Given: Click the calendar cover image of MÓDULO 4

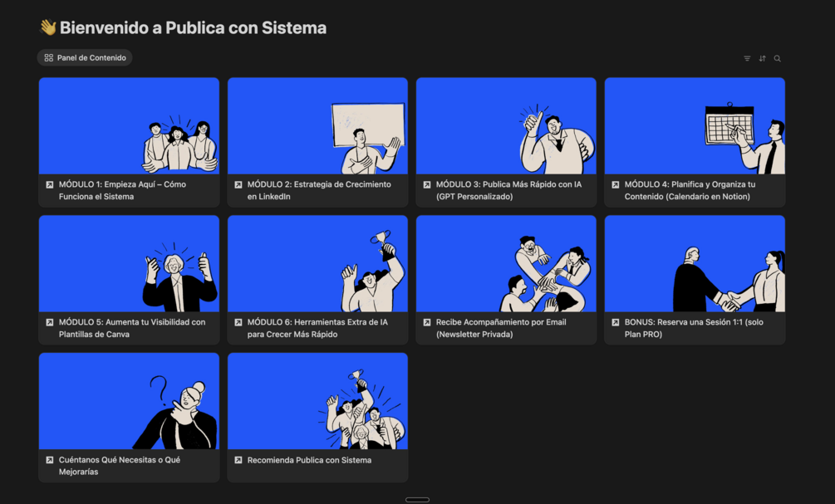Looking at the screenshot, I should (695, 125).
